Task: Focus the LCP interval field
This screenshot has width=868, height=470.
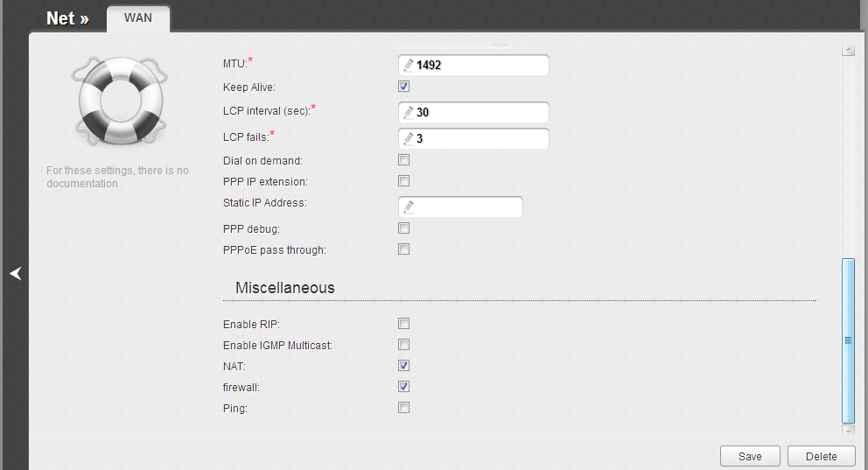Action: 479,113
